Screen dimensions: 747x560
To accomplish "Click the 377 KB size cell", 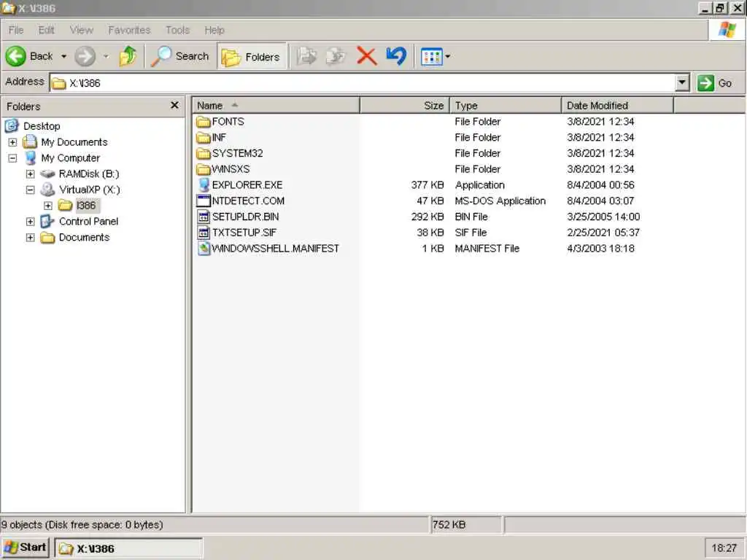I will pyautogui.click(x=427, y=184).
